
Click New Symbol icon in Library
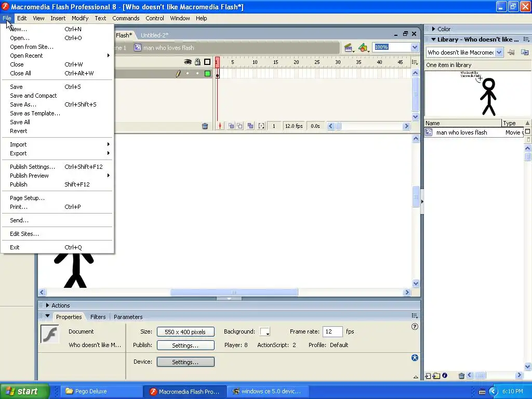[x=428, y=376]
